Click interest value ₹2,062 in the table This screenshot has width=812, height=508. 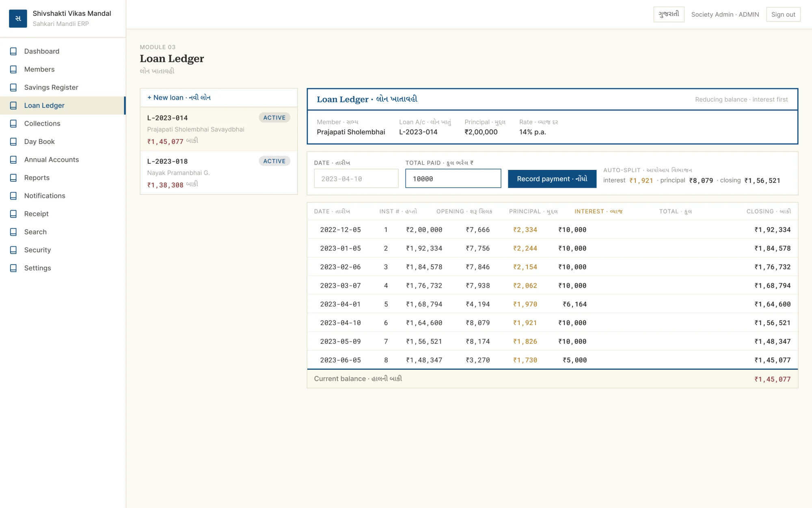tap(525, 286)
